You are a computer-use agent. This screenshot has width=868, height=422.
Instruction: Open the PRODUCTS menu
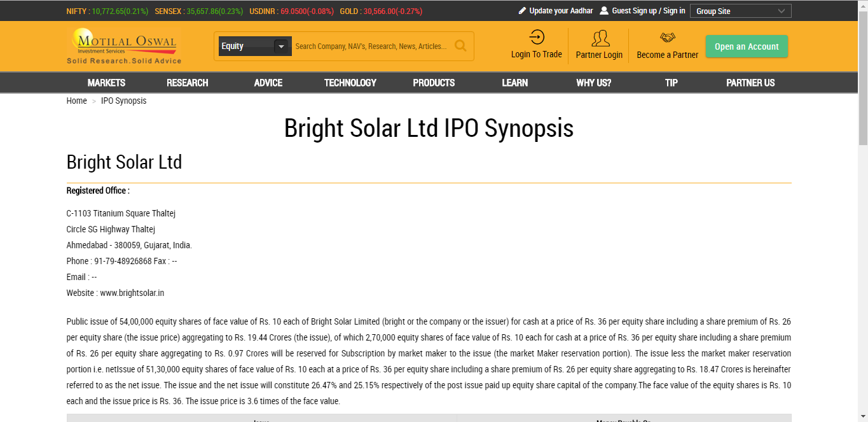434,83
